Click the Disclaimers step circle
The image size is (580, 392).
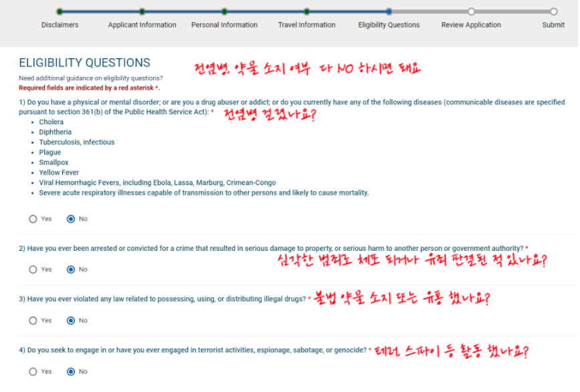pyautogui.click(x=60, y=11)
